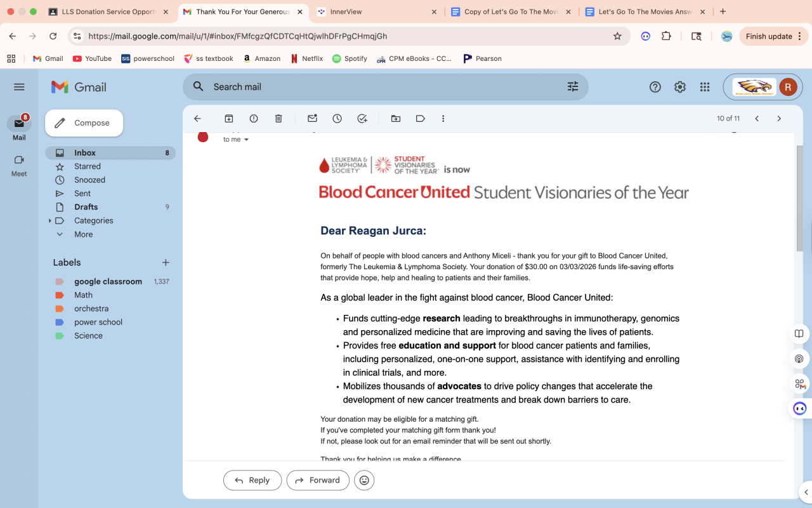Select the orange orchestra label color swatch
The image size is (812, 508).
coord(60,309)
